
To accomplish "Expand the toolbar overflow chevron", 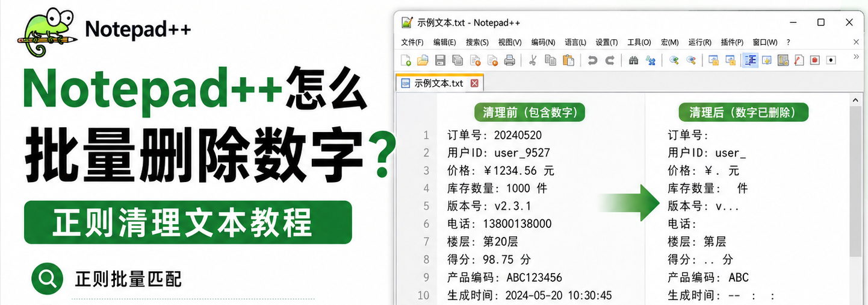I will pos(857,57).
